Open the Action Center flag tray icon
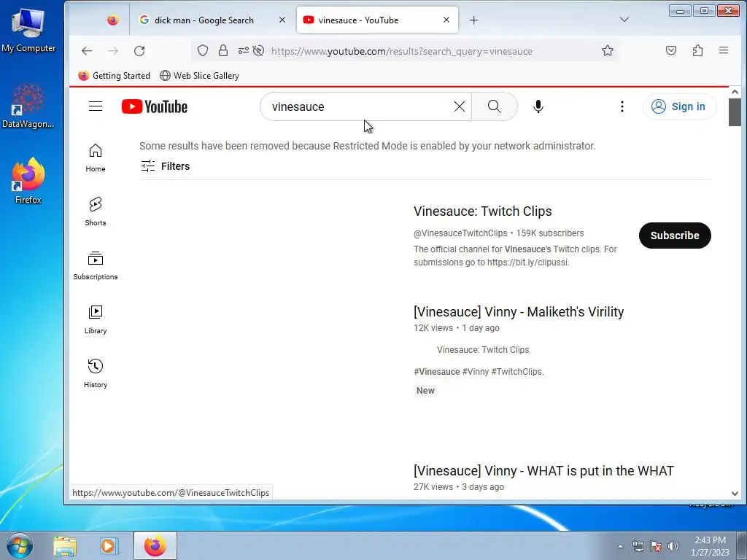 pyautogui.click(x=656, y=546)
